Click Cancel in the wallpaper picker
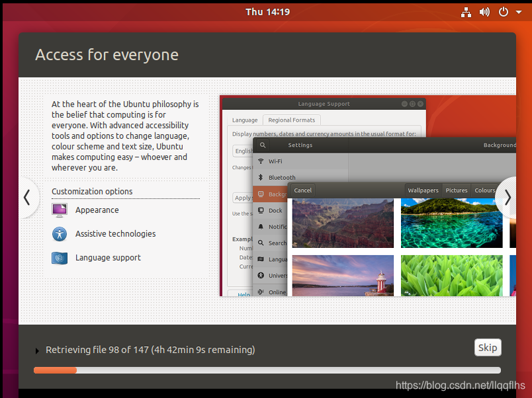Screen dimensions: 532x398 pyautogui.click(x=302, y=190)
